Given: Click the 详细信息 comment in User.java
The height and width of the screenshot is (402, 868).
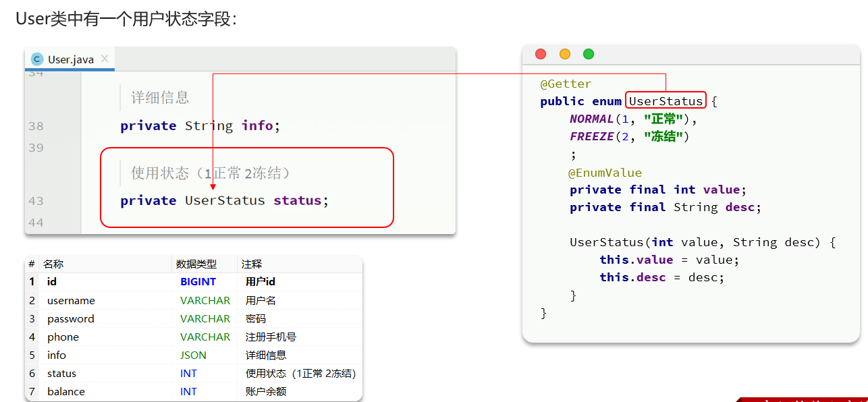Looking at the screenshot, I should (x=160, y=98).
